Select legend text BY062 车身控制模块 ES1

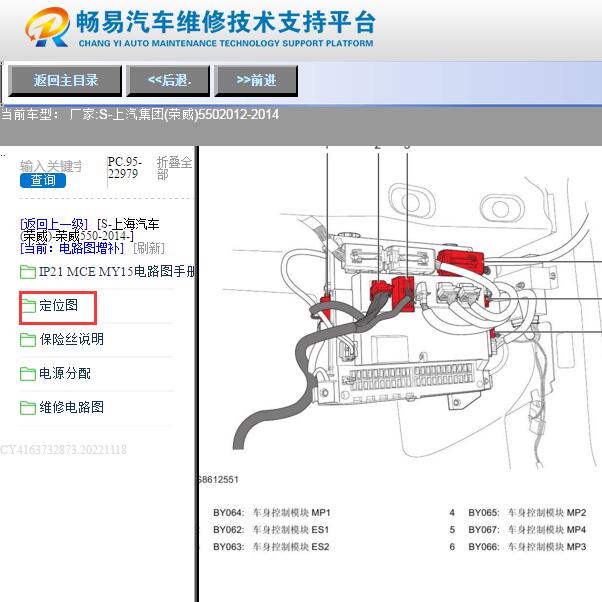click(x=271, y=530)
